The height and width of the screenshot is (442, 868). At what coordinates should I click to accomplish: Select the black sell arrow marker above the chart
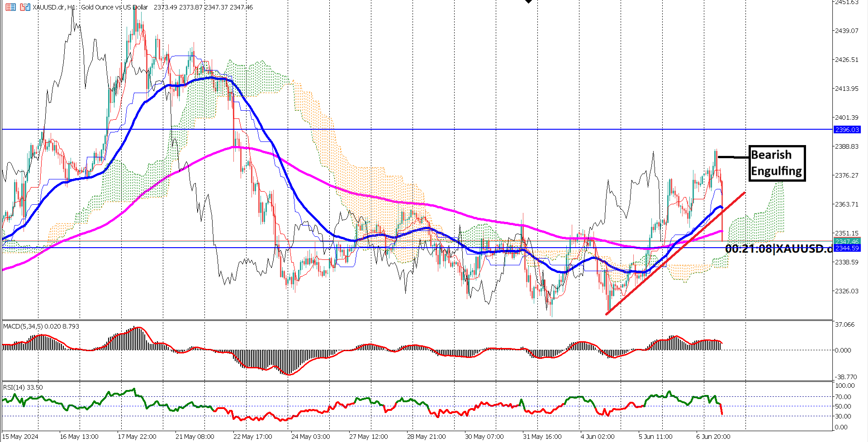(x=528, y=2)
